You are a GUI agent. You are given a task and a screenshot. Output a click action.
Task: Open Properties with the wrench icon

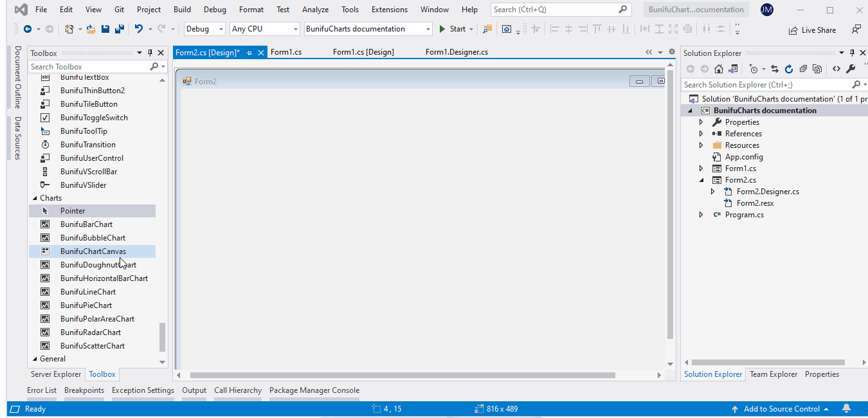[x=850, y=69]
